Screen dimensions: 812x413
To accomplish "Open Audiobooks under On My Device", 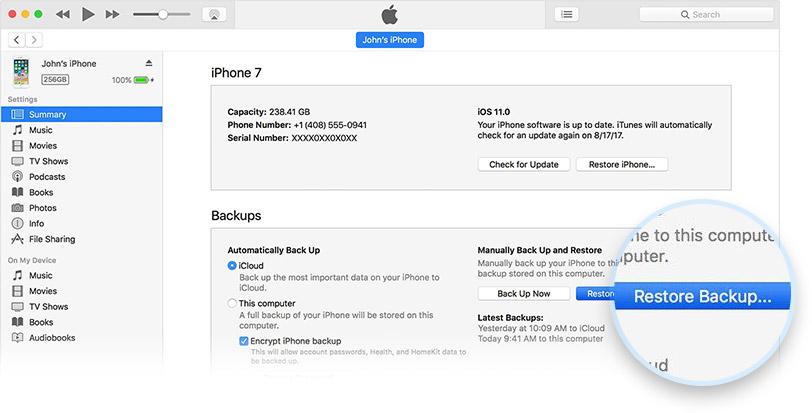I will click(x=81, y=337).
